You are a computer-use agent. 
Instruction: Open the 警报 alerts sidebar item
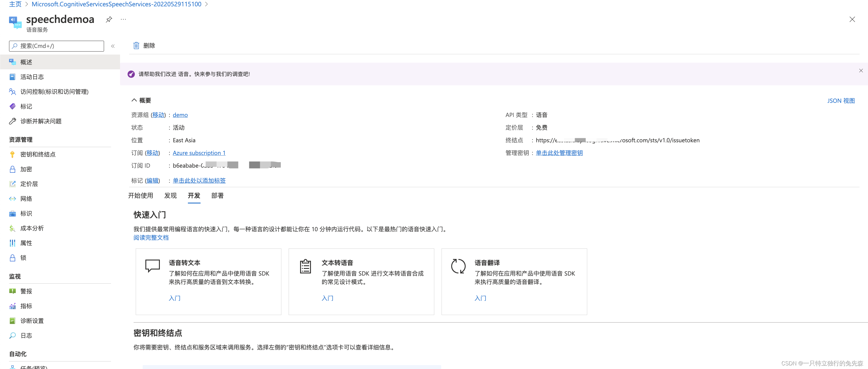tap(26, 291)
